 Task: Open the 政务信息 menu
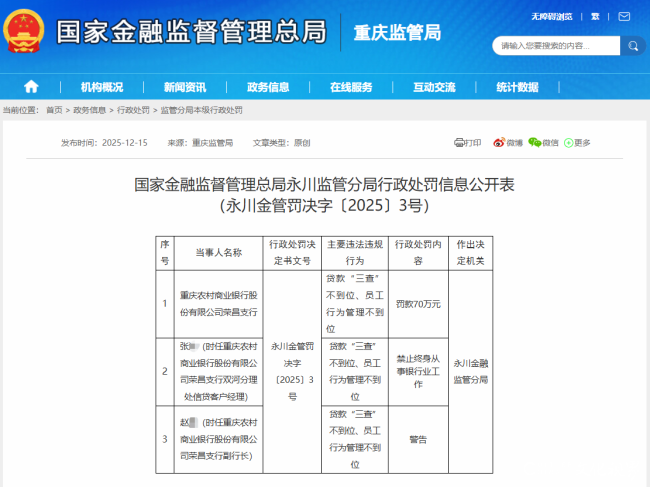coord(268,87)
